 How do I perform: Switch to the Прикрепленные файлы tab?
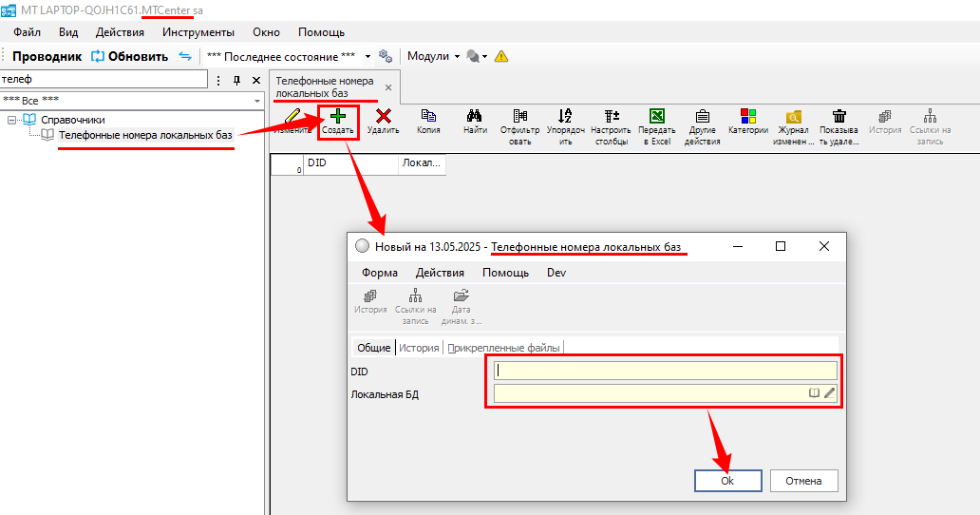tap(504, 348)
